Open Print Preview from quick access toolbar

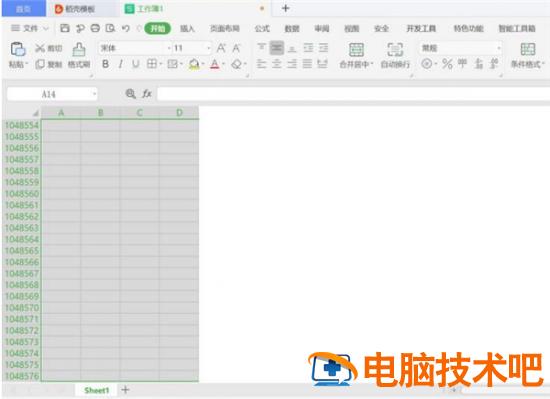click(x=110, y=28)
